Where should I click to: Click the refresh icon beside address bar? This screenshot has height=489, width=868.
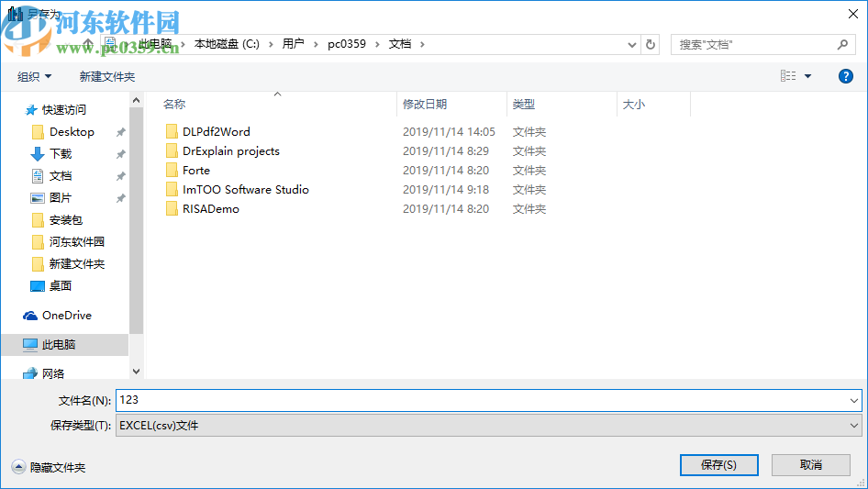651,44
